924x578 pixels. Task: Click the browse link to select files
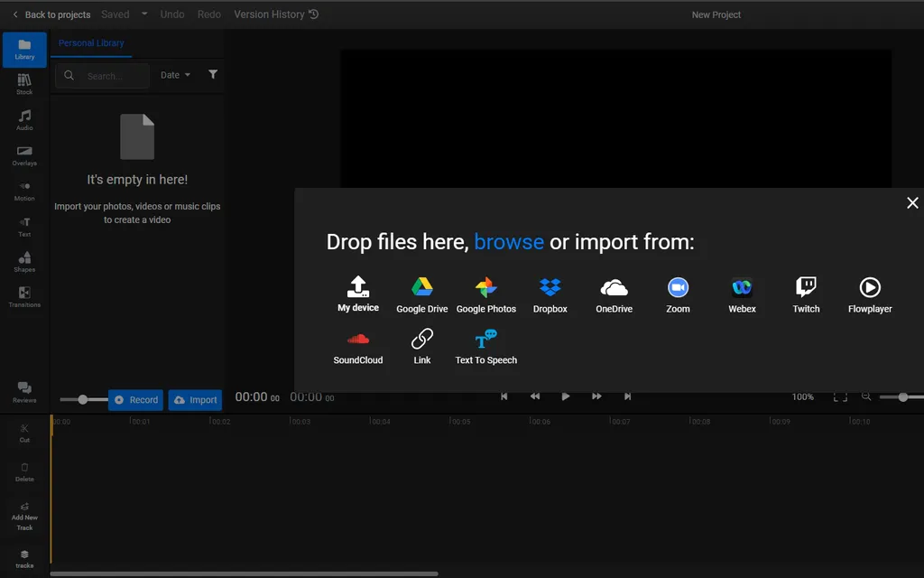(509, 242)
